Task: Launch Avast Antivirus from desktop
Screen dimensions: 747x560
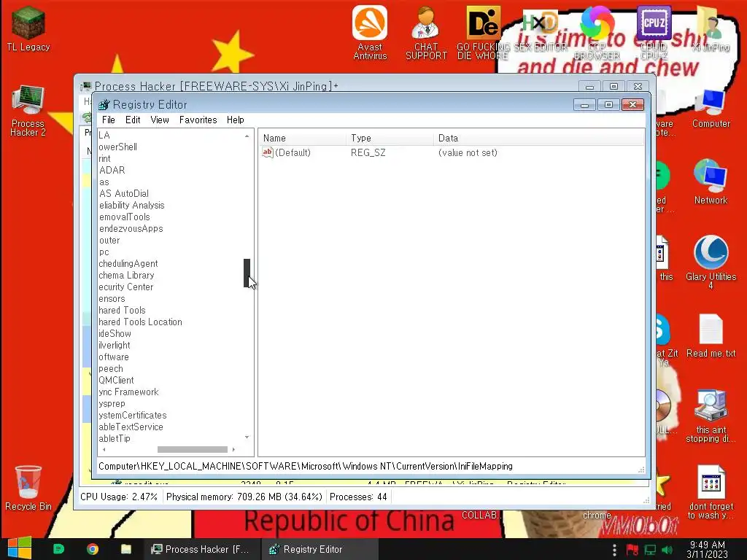Action: 370,32
